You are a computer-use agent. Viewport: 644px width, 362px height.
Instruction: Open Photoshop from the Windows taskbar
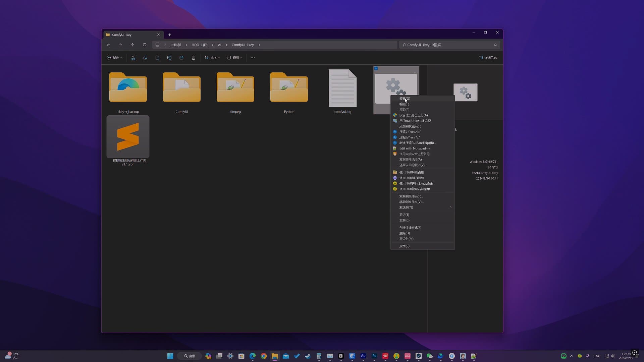374,356
